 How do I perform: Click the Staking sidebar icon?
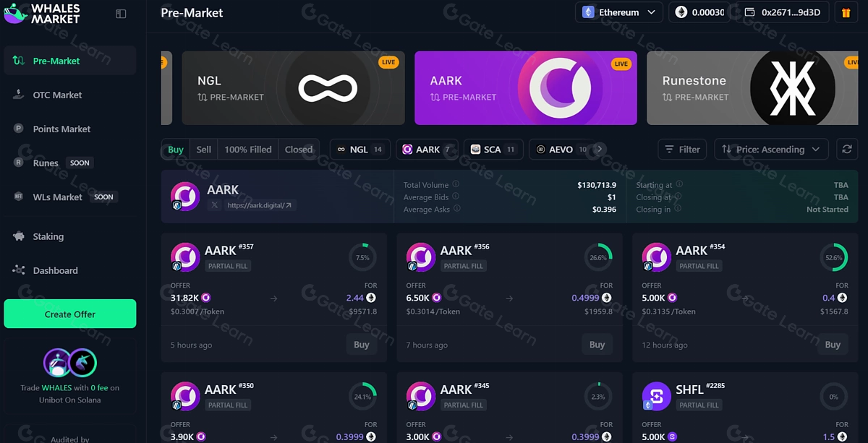pyautogui.click(x=19, y=236)
